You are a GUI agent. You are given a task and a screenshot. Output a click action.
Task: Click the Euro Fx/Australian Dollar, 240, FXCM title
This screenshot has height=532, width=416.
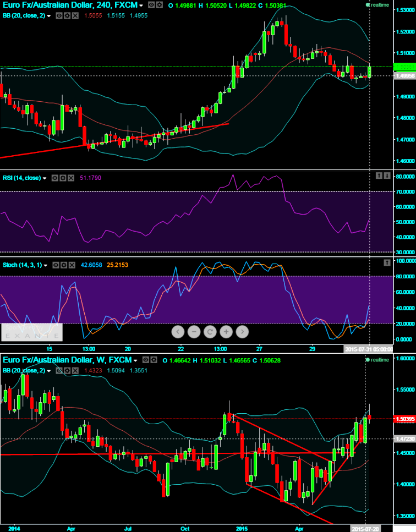tap(70, 5)
